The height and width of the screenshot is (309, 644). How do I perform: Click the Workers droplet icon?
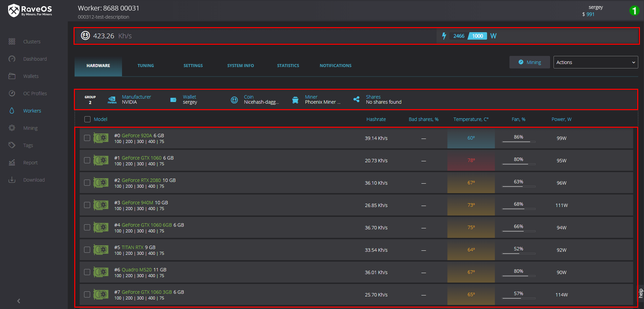(12, 110)
